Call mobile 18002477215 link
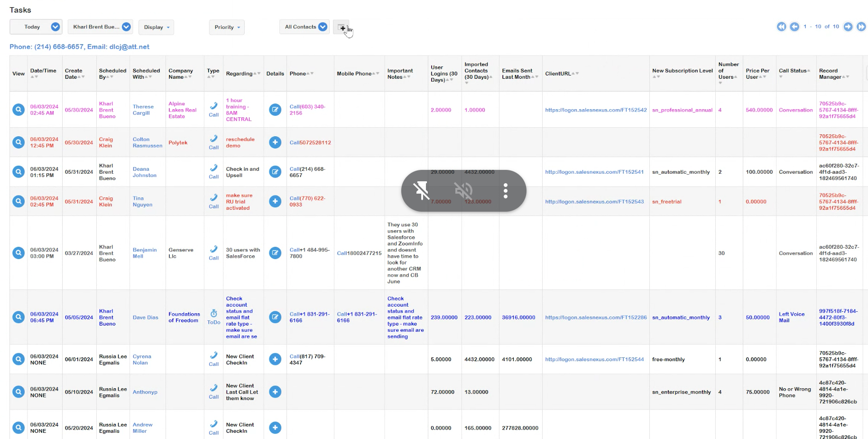Image resolution: width=868 pixels, height=439 pixels. [x=359, y=253]
